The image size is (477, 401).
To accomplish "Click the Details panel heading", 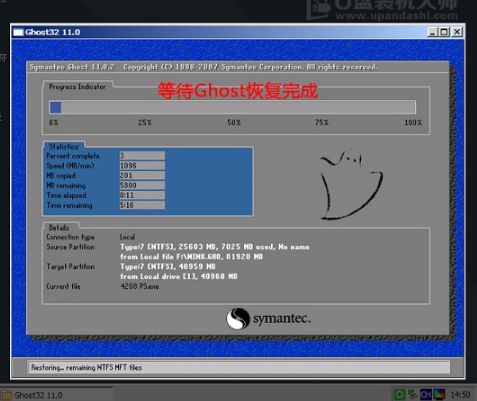I will click(59, 228).
